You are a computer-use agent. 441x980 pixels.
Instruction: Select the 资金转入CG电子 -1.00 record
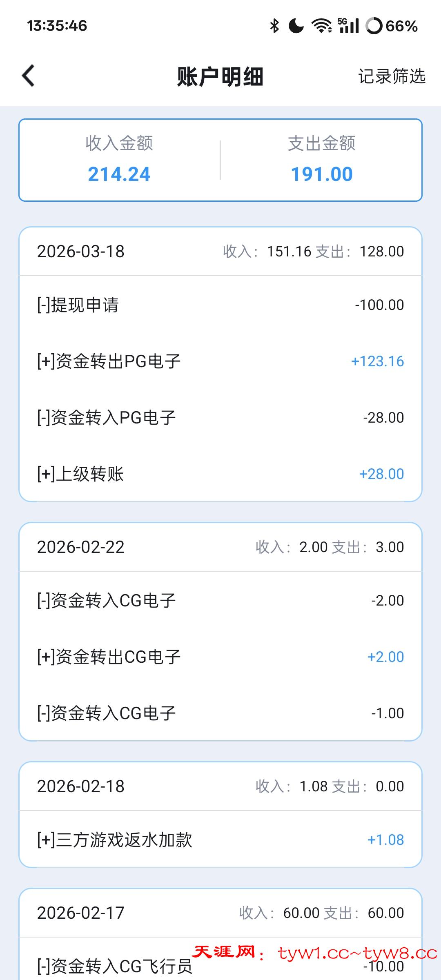tap(220, 713)
